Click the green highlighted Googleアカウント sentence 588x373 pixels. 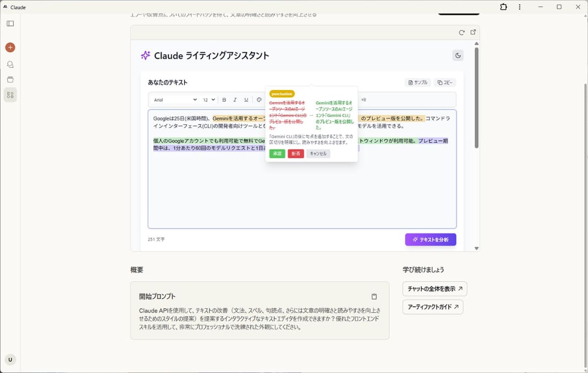click(209, 141)
